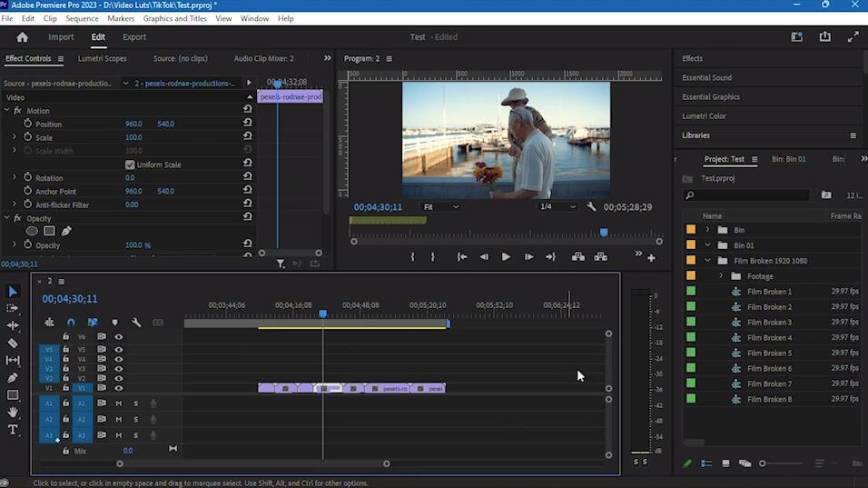
Task: Hide track V2 output eye
Action: coord(118,378)
